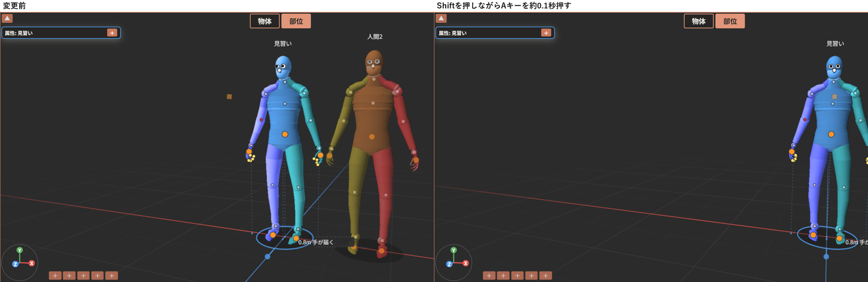Click the teal knee joint on the left blue figure
868x282 pixels.
[298, 187]
